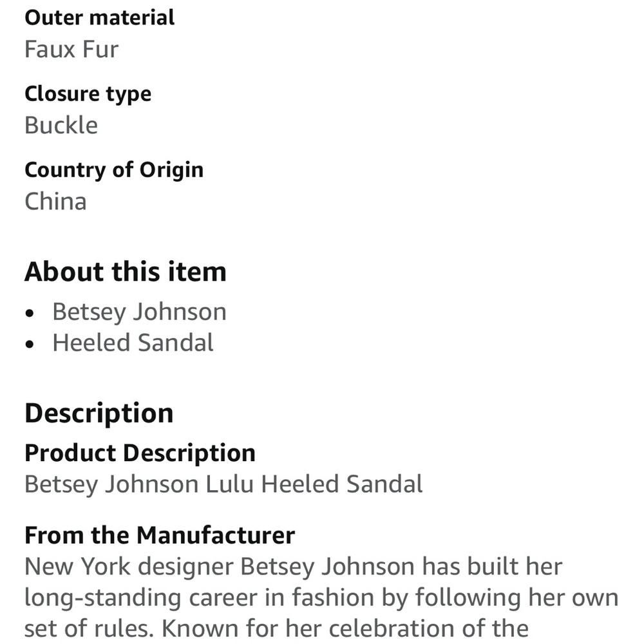Click the Description section heading

pos(99,413)
